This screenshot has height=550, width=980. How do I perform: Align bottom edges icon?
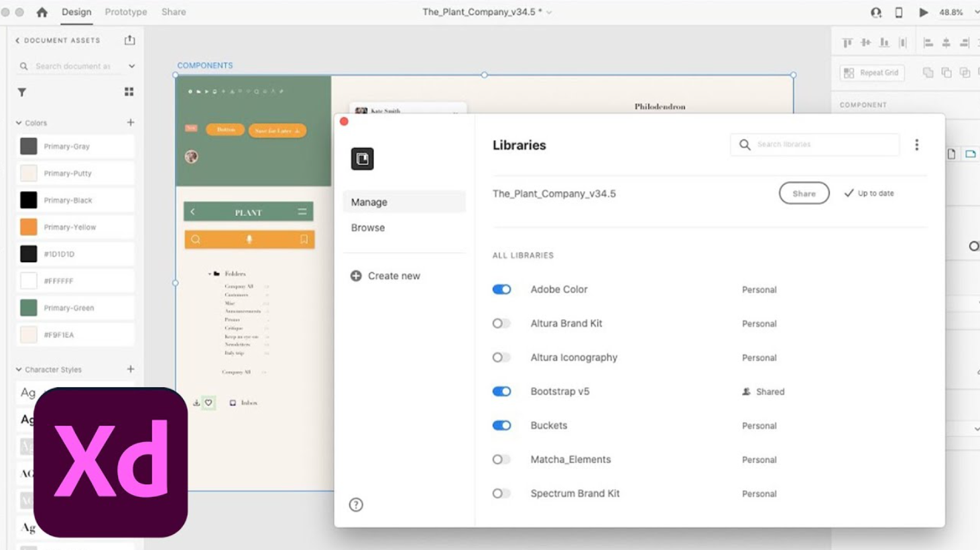pyautogui.click(x=884, y=43)
